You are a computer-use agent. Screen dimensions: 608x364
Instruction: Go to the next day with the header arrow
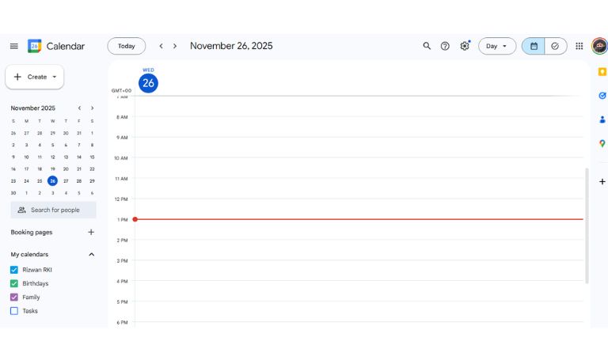175,46
